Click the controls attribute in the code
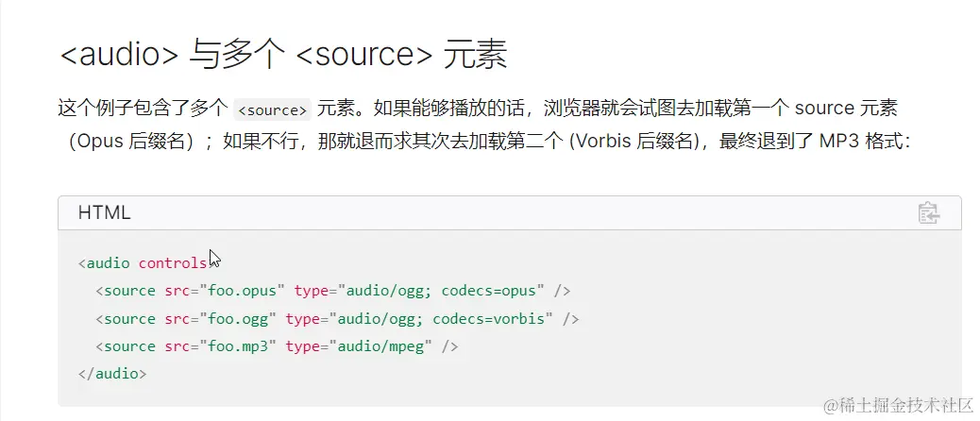The width and height of the screenshot is (980, 421). (173, 262)
